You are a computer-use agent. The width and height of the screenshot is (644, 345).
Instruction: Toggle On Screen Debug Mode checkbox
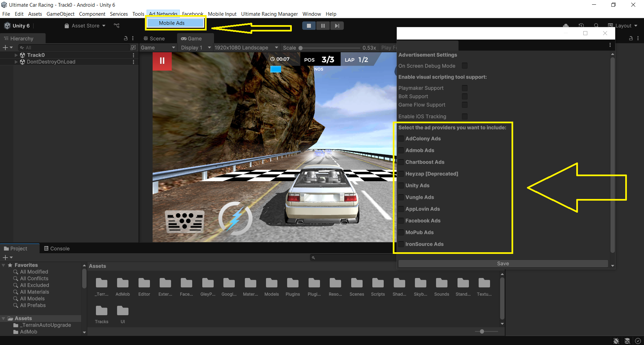coord(465,66)
